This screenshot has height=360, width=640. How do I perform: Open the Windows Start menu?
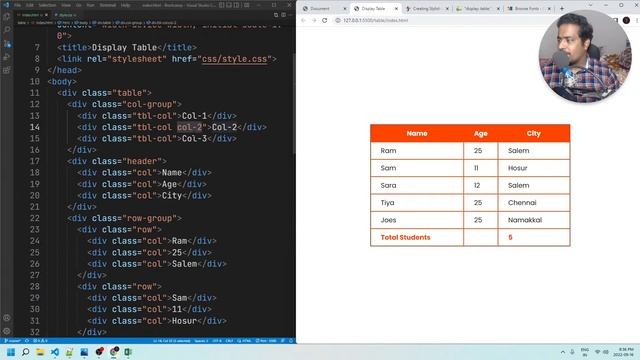(x=11, y=352)
